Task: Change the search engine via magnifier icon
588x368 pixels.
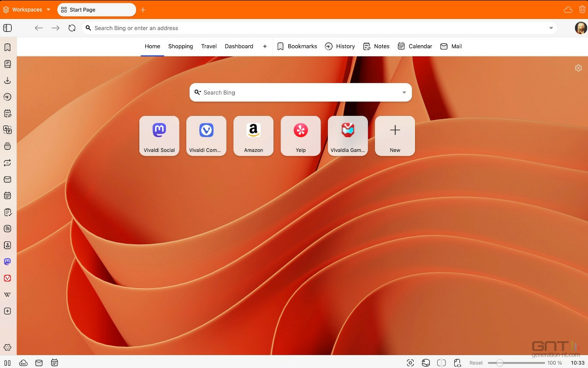Action: tap(197, 92)
